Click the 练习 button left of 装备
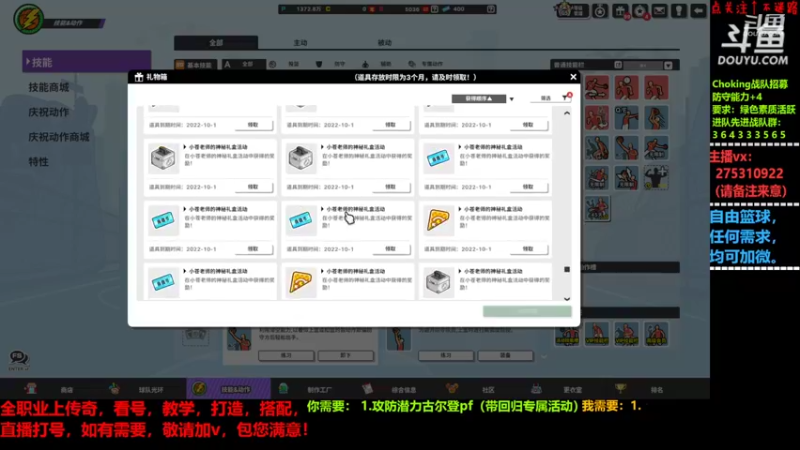The width and height of the screenshot is (800, 450). (446, 356)
